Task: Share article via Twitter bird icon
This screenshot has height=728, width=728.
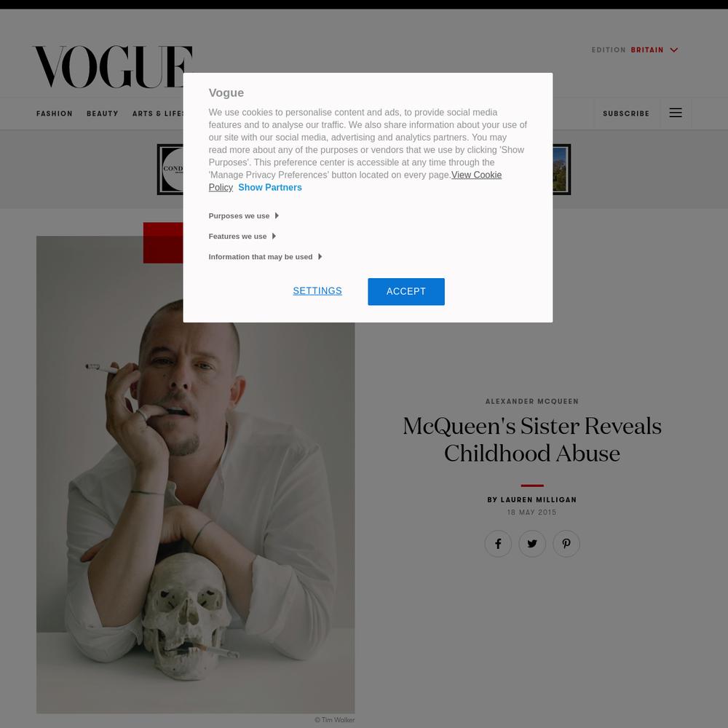Action: point(532,544)
